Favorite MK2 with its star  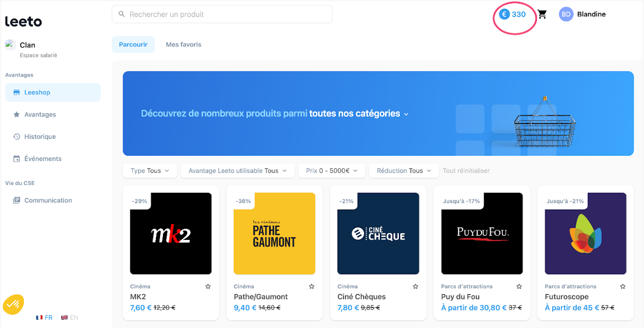208,286
